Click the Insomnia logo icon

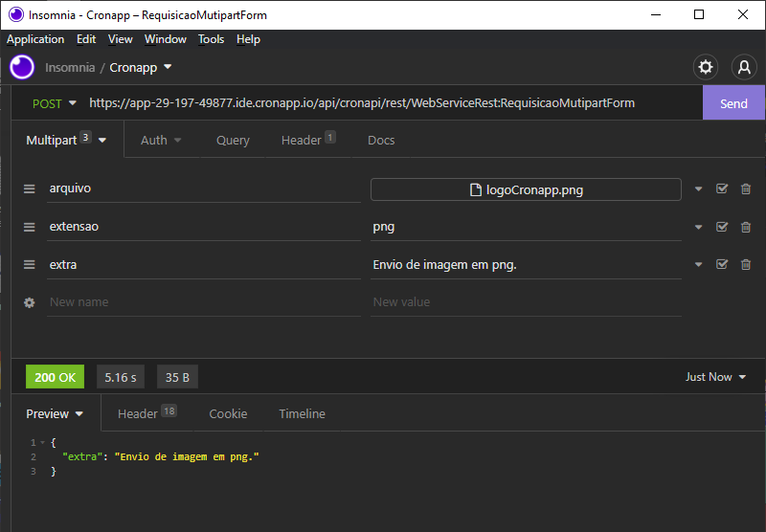click(x=22, y=67)
